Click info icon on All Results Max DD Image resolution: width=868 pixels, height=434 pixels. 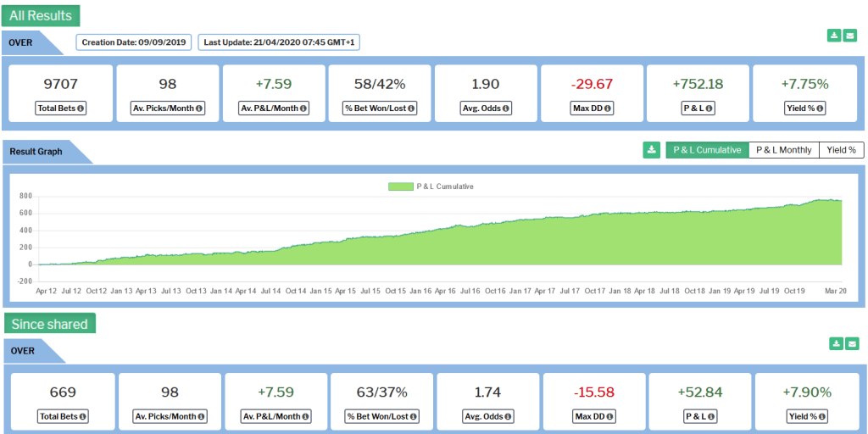tap(608, 108)
